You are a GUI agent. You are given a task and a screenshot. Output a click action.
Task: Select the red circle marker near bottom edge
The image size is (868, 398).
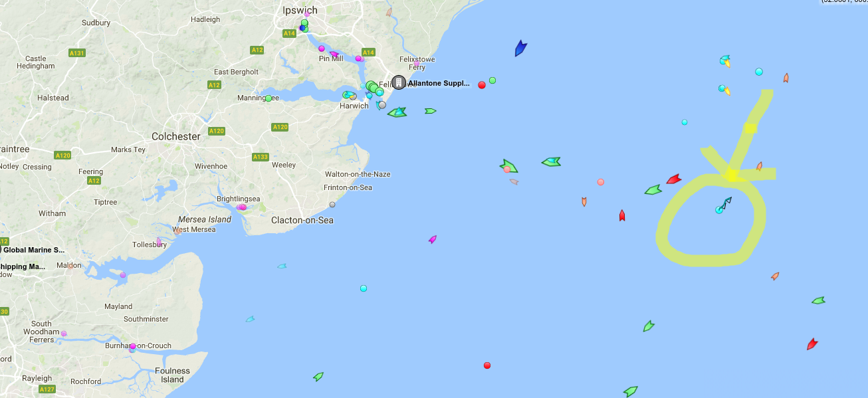coord(487,365)
